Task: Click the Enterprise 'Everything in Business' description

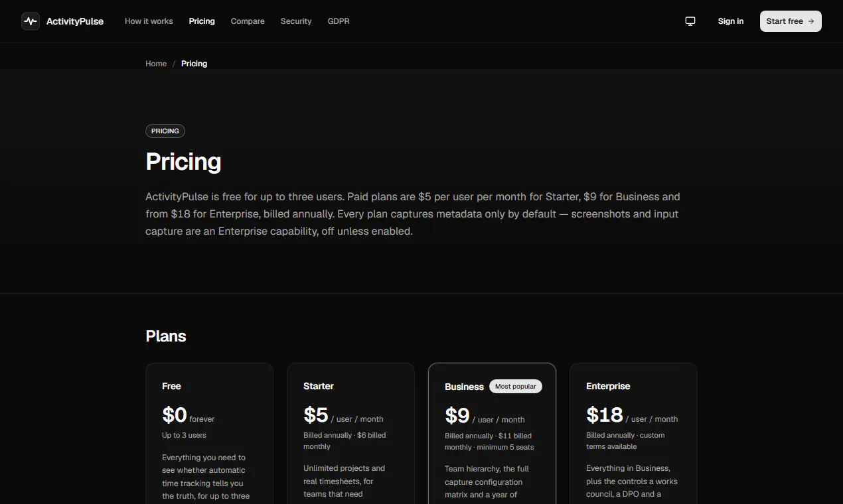Action: 631,481
